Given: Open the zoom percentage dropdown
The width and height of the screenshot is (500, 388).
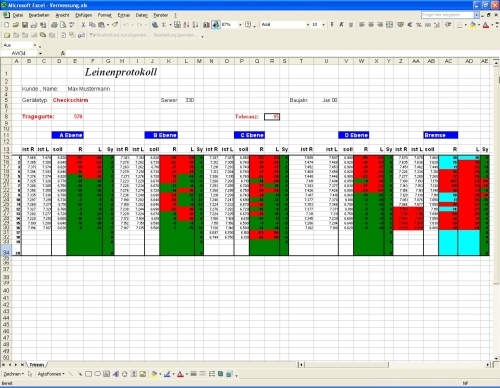Looking at the screenshot, I should coord(240,25).
